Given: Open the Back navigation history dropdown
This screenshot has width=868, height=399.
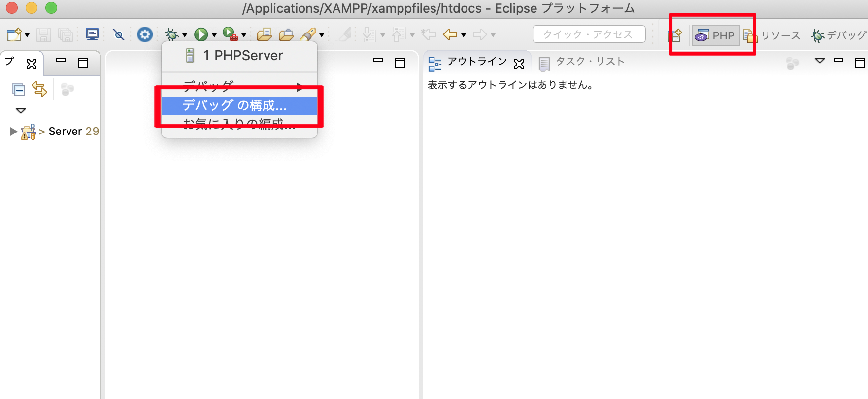Looking at the screenshot, I should (x=464, y=35).
